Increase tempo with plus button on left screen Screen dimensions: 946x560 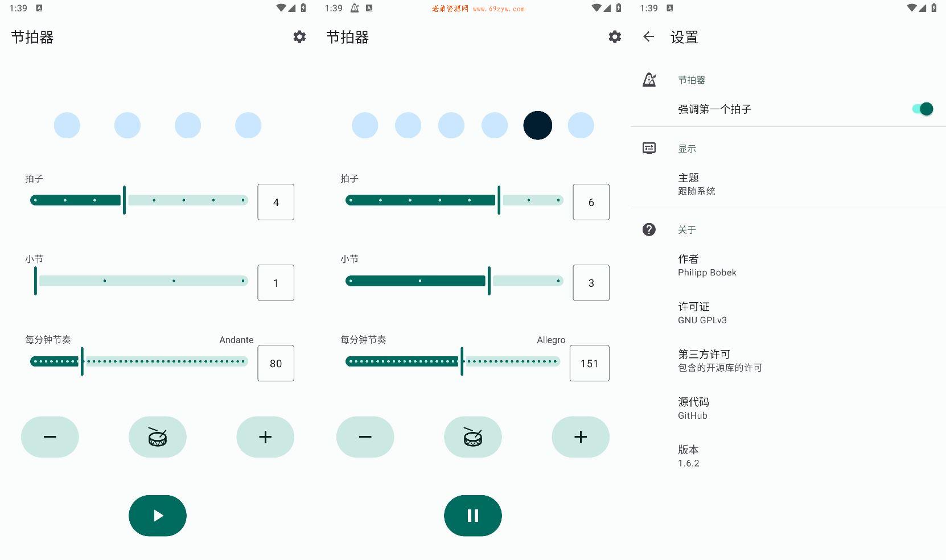pos(265,437)
